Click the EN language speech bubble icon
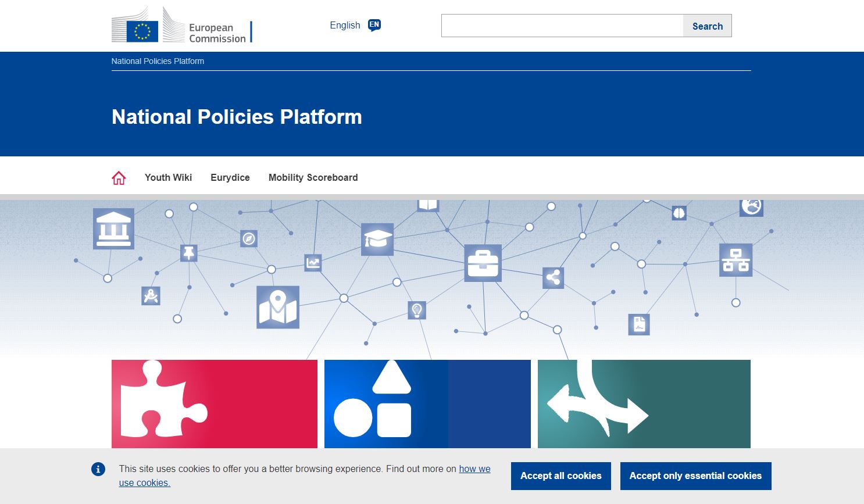The height and width of the screenshot is (504, 864). [x=374, y=25]
